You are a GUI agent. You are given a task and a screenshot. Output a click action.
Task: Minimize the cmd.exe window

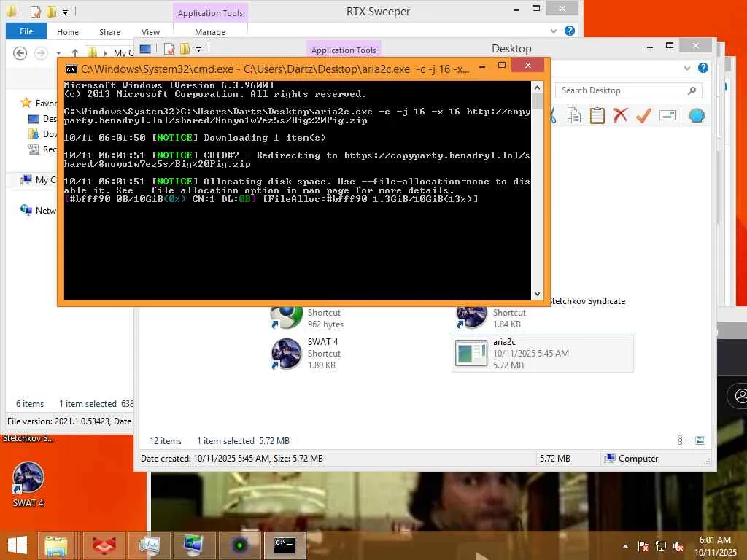click(x=482, y=66)
